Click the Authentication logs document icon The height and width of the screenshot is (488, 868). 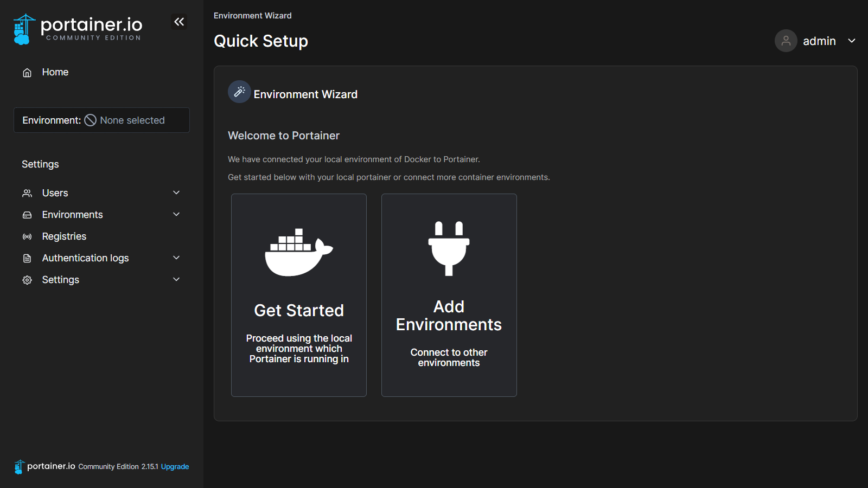coord(27,258)
